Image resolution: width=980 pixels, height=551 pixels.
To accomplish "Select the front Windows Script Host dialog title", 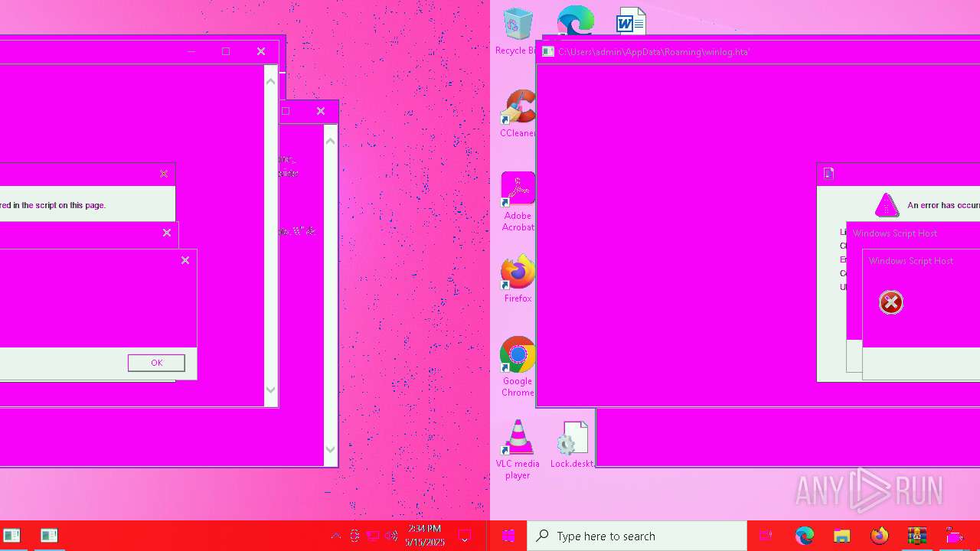I will (x=911, y=261).
